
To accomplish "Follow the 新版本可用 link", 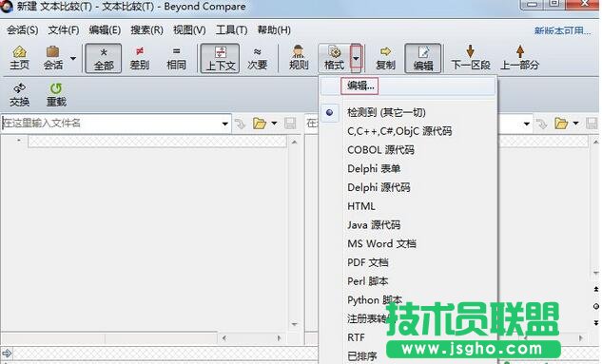I will pyautogui.click(x=562, y=30).
